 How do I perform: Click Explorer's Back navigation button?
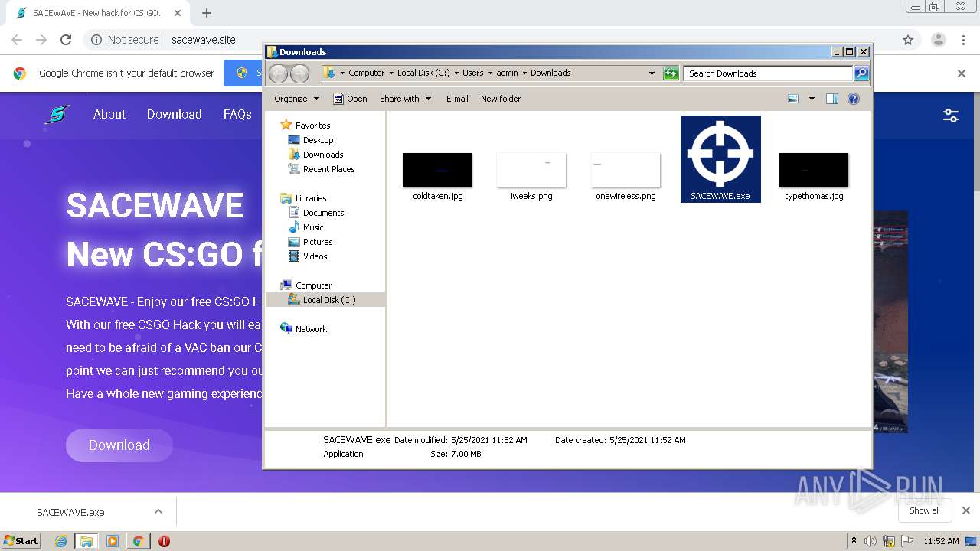pyautogui.click(x=278, y=73)
